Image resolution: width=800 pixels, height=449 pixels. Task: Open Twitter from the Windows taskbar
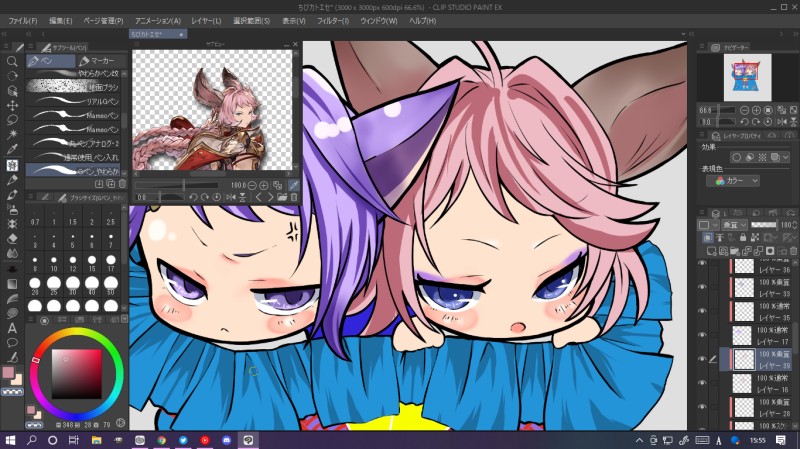183,440
